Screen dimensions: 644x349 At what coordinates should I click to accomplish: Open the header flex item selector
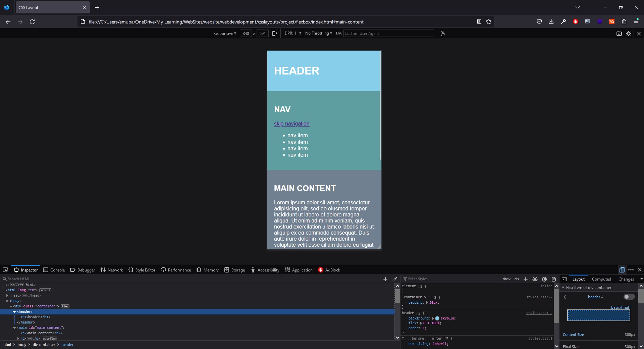tap(595, 297)
